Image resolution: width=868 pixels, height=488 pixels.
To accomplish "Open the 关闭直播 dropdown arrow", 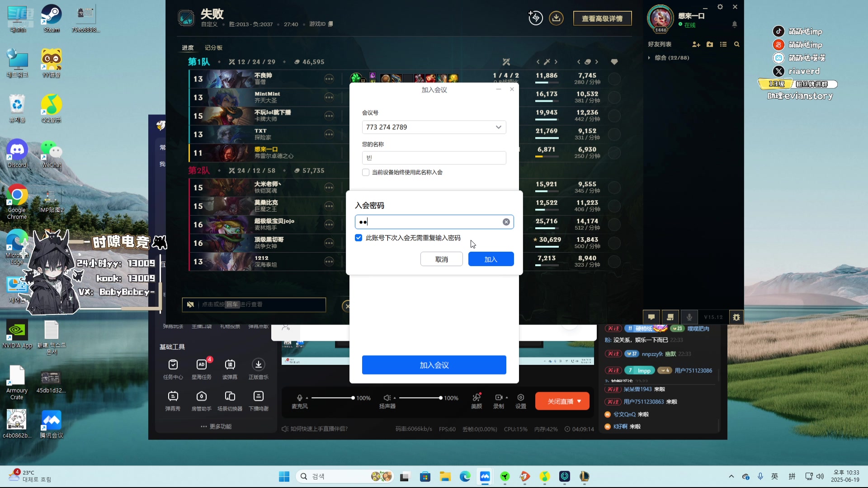I will pos(579,401).
